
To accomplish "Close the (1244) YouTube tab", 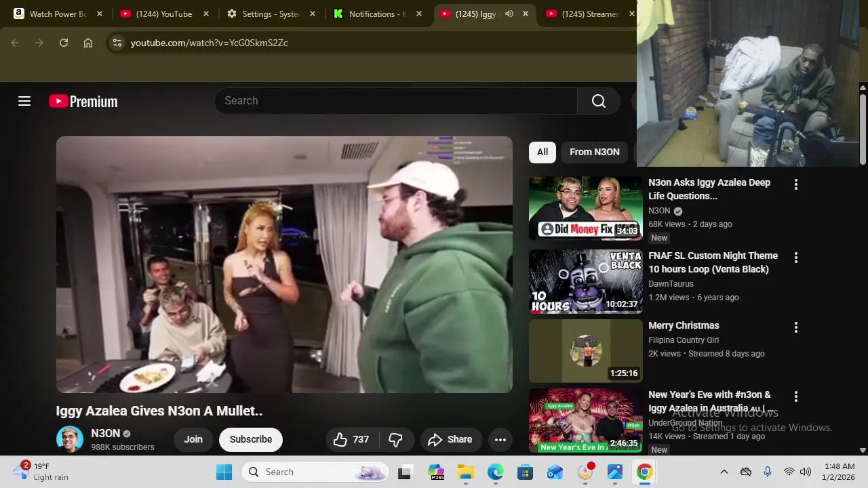I will point(206,14).
